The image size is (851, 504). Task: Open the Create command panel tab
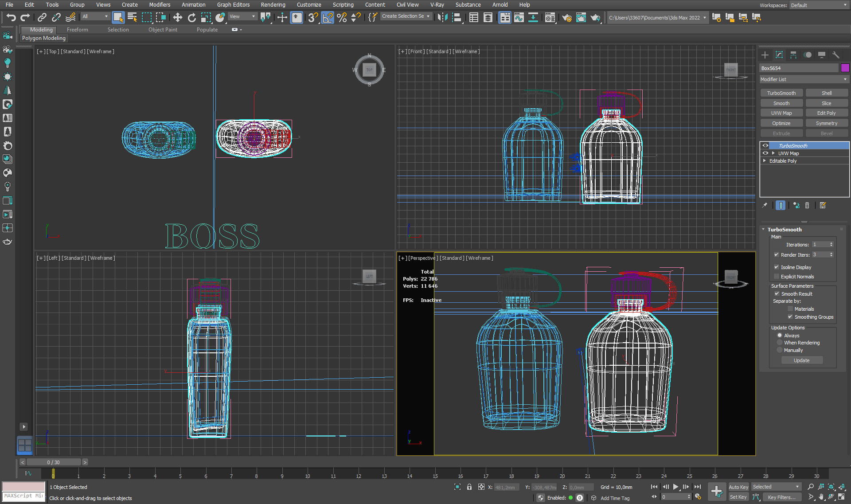point(765,55)
